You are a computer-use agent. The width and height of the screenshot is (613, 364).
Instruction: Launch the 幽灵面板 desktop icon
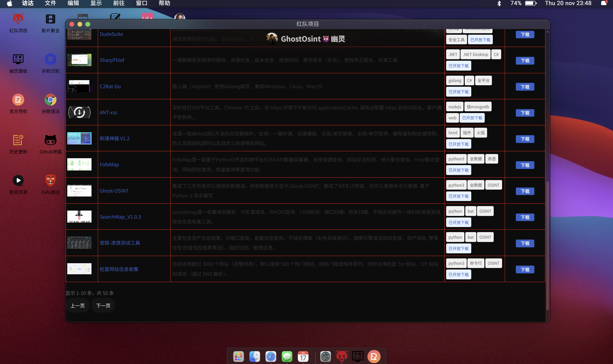click(18, 59)
